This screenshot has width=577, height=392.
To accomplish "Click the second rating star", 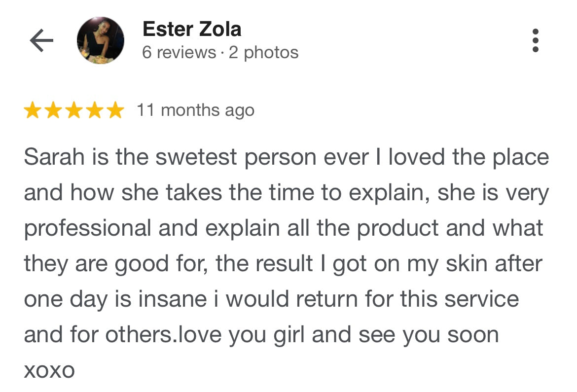I will 53,110.
